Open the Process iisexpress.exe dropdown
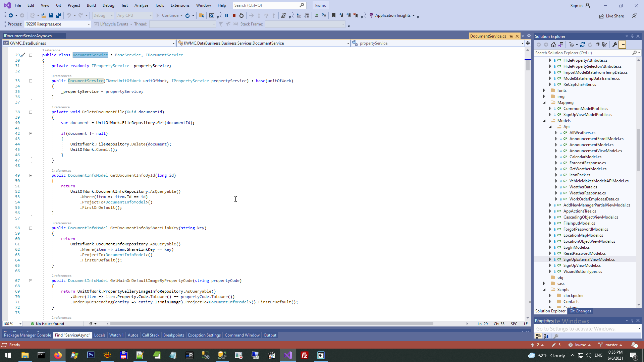This screenshot has height=362, width=644. pyautogui.click(x=89, y=24)
